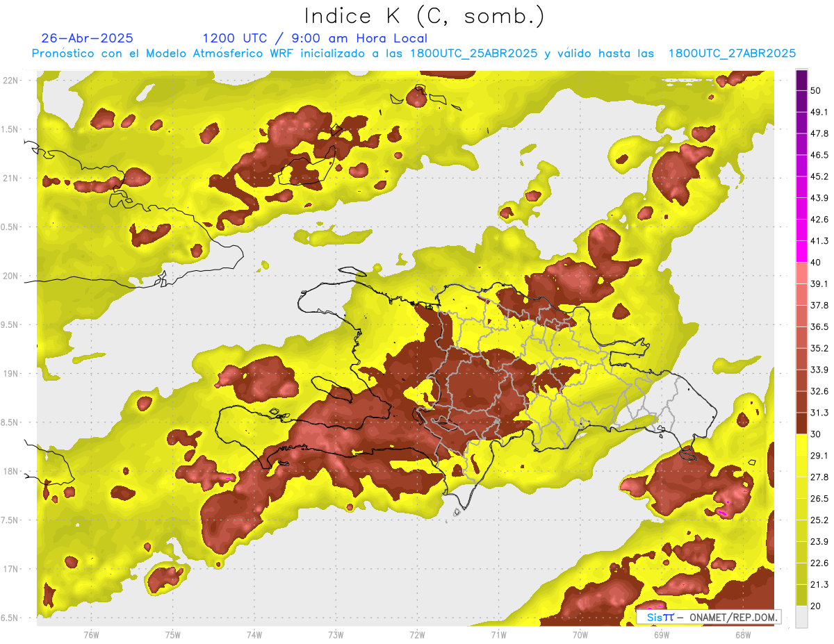Click the colorbar value '39.1'

click(x=819, y=284)
